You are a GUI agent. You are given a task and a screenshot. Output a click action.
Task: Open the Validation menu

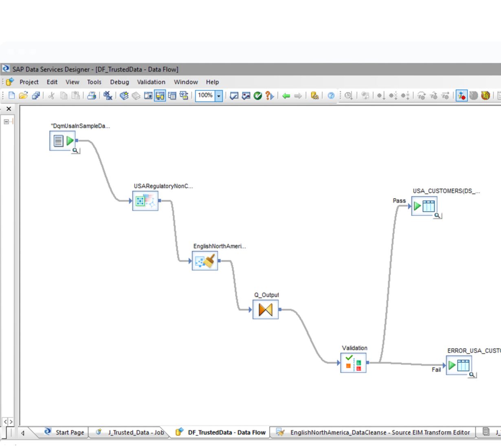(x=151, y=82)
